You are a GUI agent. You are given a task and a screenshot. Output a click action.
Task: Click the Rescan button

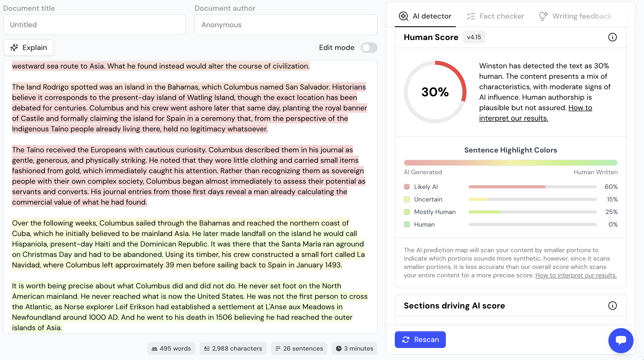coord(420,340)
